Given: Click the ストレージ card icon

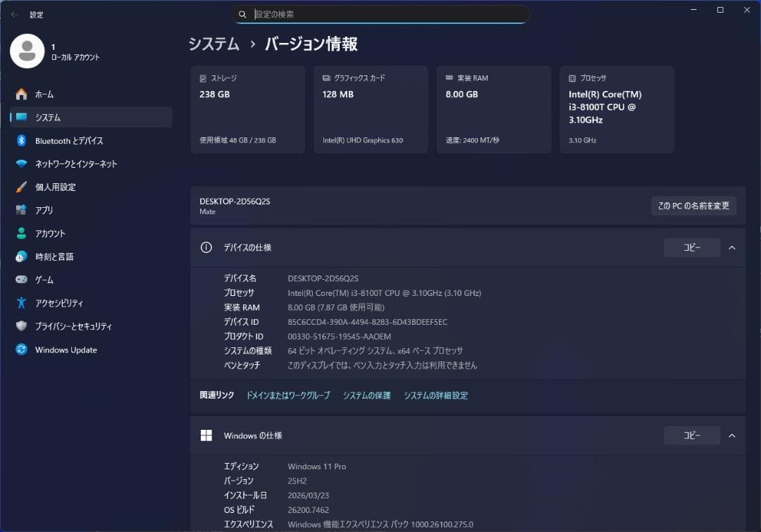Looking at the screenshot, I should 203,78.
